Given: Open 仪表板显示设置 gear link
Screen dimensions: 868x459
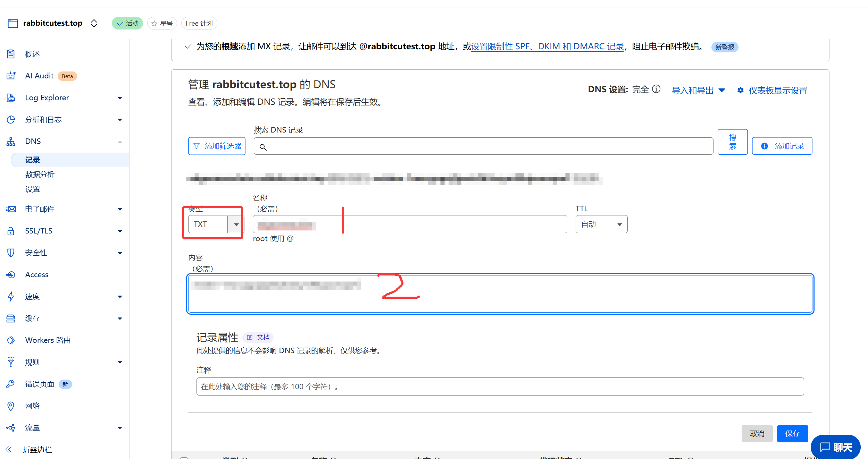Looking at the screenshot, I should point(772,91).
